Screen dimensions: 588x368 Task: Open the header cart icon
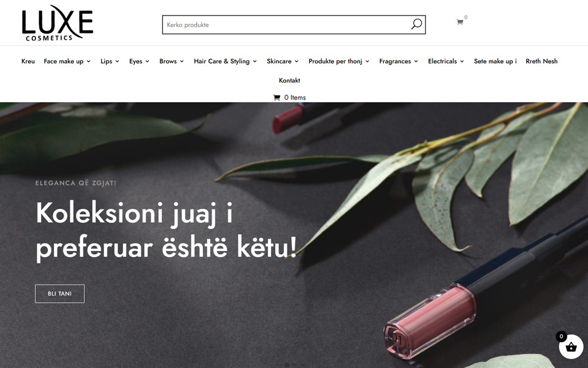[460, 22]
